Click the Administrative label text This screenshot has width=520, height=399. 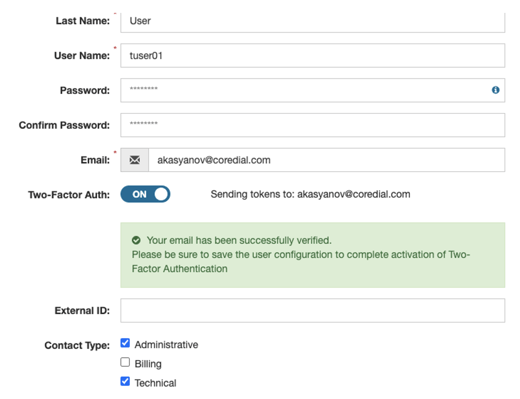(x=166, y=345)
